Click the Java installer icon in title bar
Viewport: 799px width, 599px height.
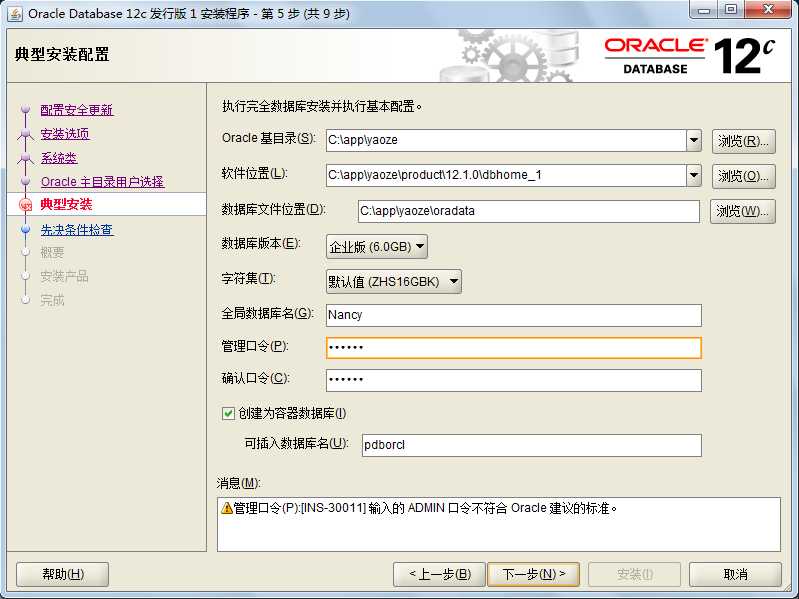(14, 13)
